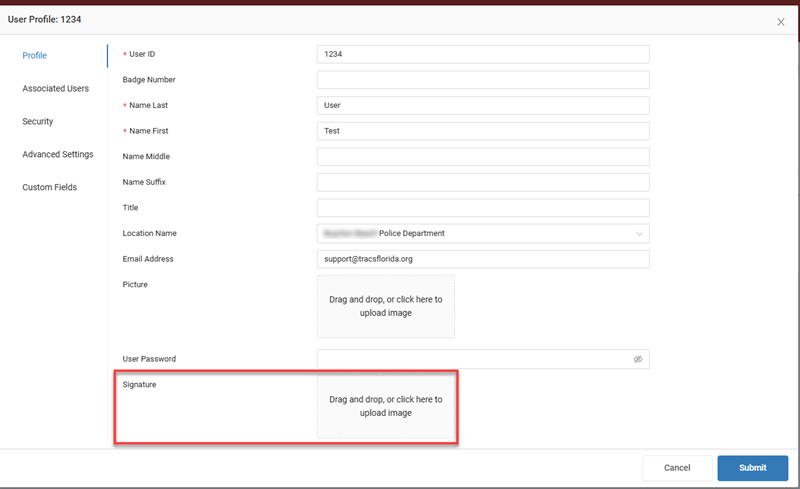
Task: Select the Name First input
Action: [483, 131]
